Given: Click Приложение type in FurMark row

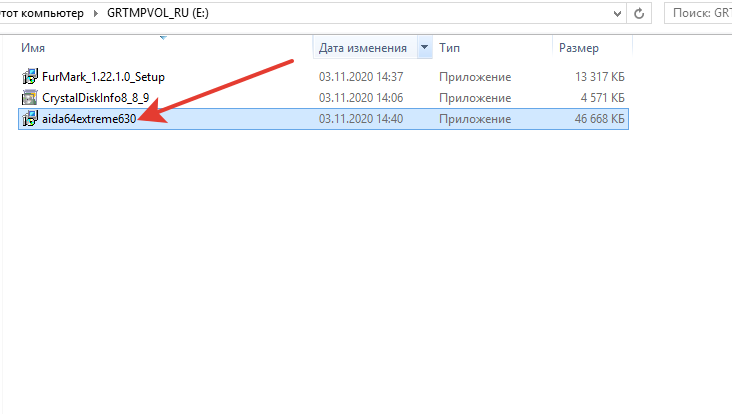Looking at the screenshot, I should (475, 77).
